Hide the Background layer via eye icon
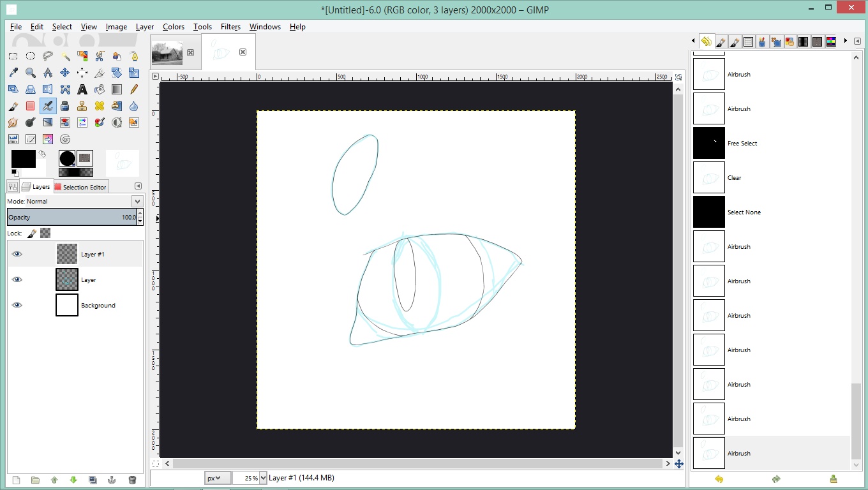 pyautogui.click(x=17, y=305)
